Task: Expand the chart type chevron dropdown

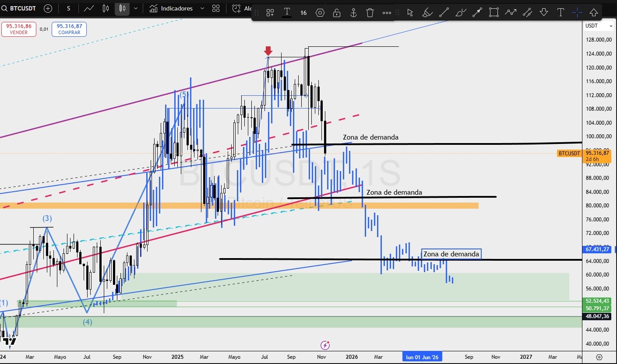Action: coord(136,8)
